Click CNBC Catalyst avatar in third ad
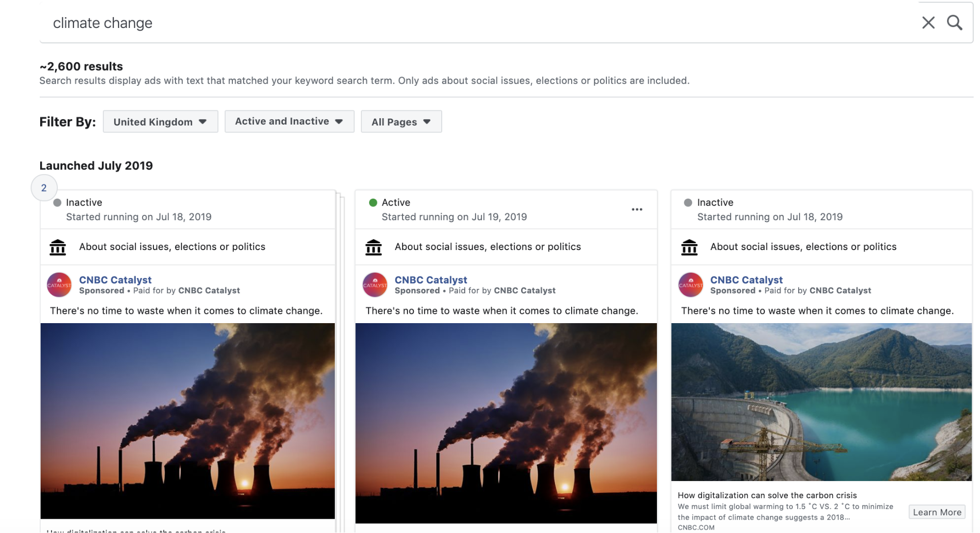The width and height of the screenshot is (980, 533). [690, 285]
